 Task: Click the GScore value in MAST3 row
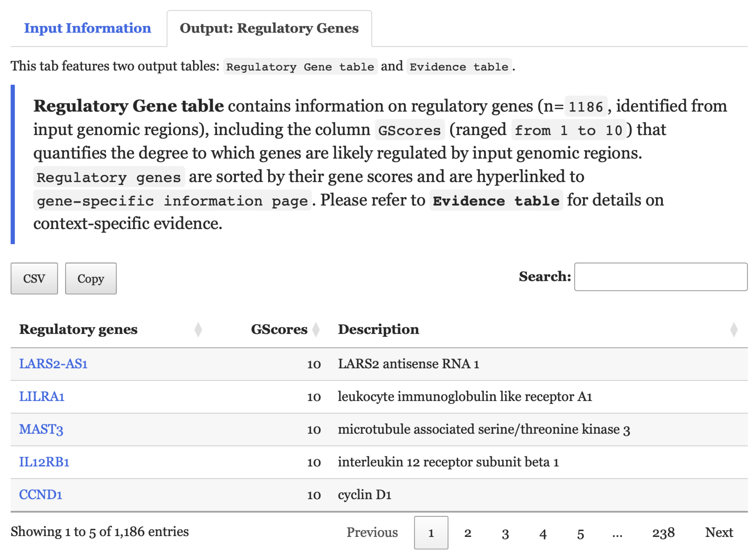click(x=314, y=430)
